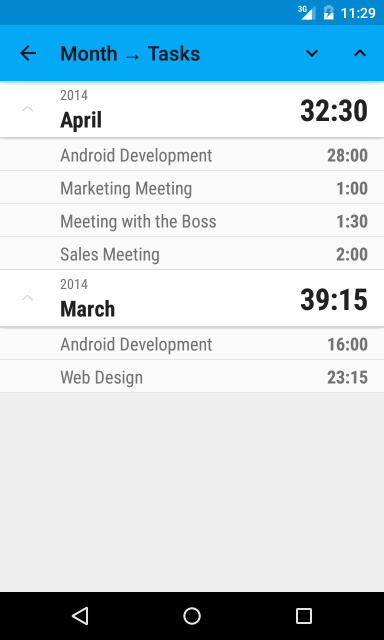Tap the back arrow in header
Image resolution: width=384 pixels, height=640 pixels.
point(28,53)
